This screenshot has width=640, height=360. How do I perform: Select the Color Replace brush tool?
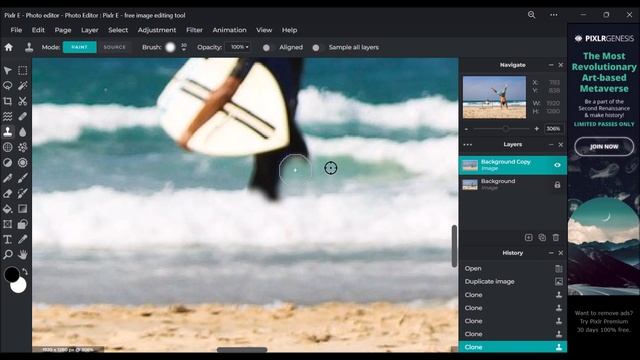pyautogui.click(x=22, y=193)
